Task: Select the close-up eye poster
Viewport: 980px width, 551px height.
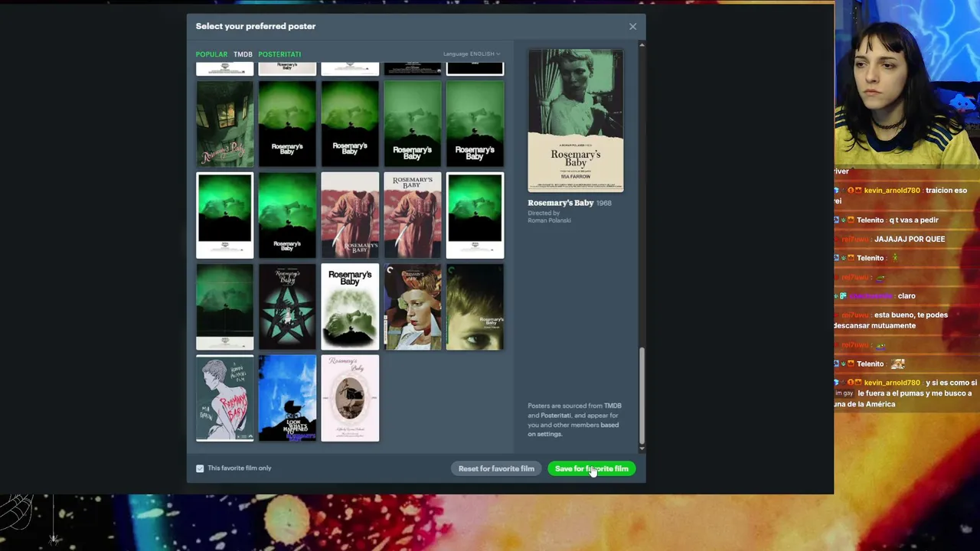Action: pyautogui.click(x=475, y=307)
